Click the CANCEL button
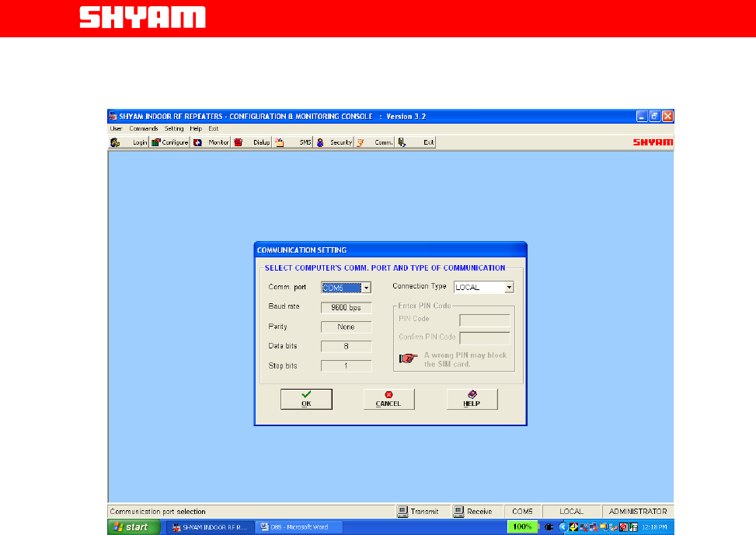 point(388,400)
